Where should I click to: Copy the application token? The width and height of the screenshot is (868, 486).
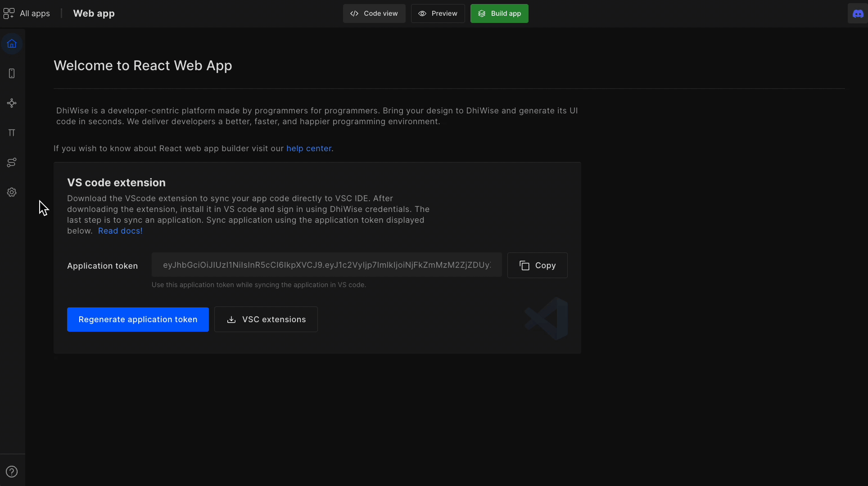tap(537, 265)
